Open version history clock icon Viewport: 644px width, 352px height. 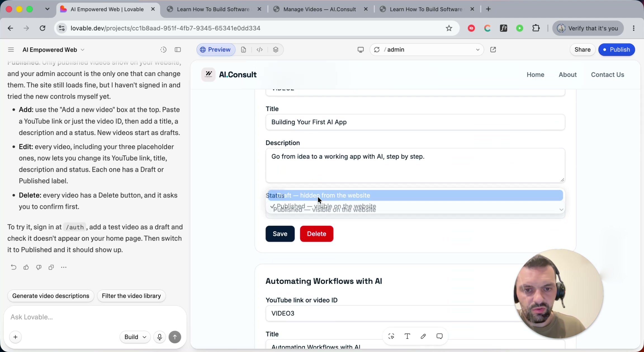pyautogui.click(x=164, y=50)
